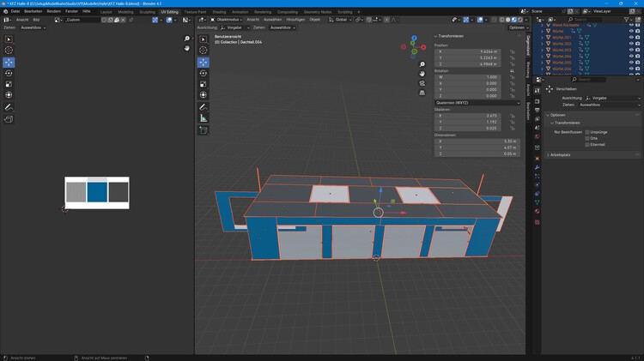This screenshot has width=644, height=361.
Task: Select the Annotate tool in UV editor
Action: (x=9, y=107)
